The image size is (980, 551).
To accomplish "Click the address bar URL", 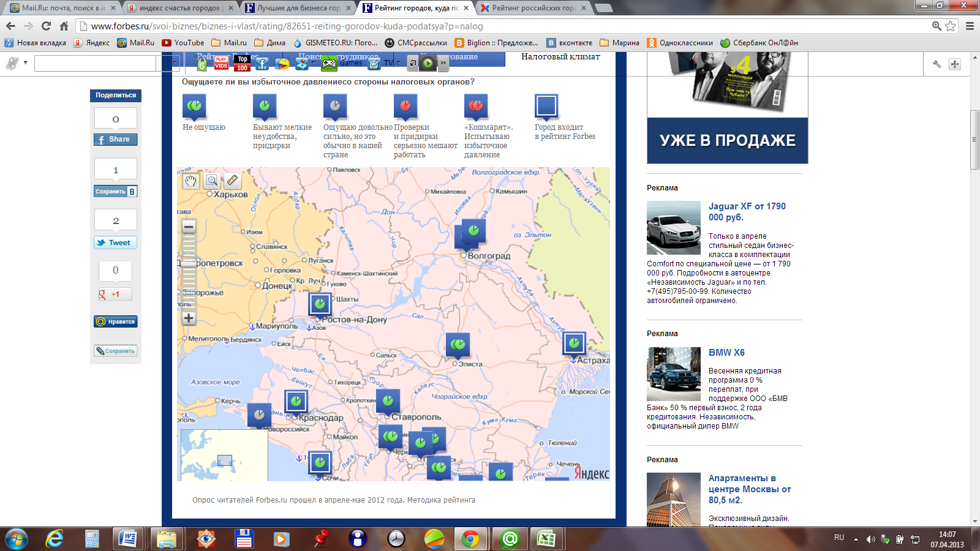I will tap(287, 26).
